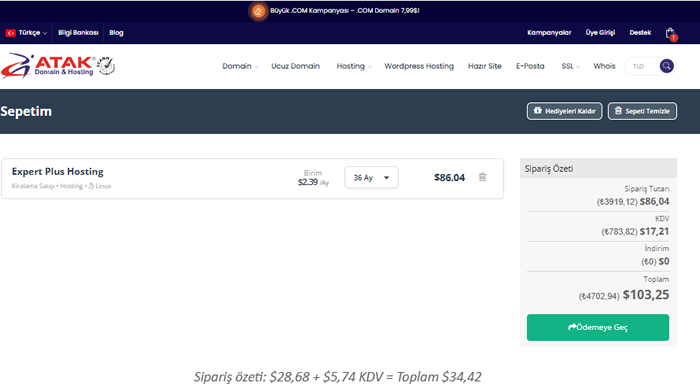Visit the Blog link
This screenshot has height=390, width=700.
click(116, 33)
